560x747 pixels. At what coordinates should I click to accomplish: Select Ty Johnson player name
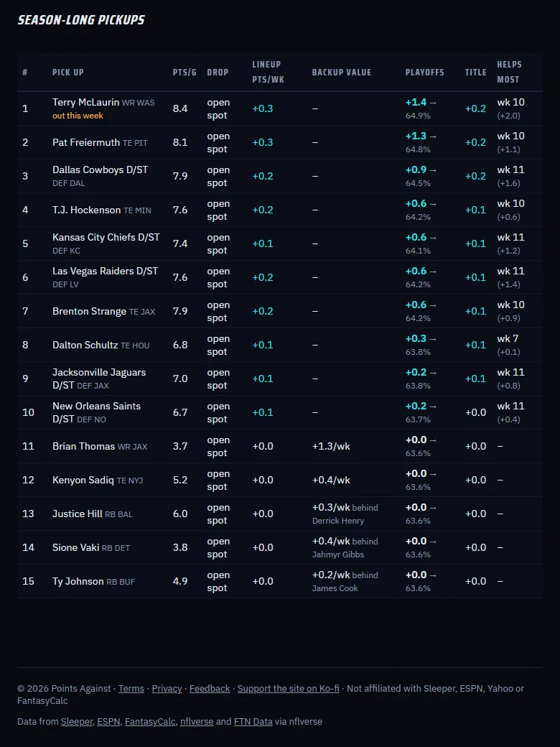pyautogui.click(x=78, y=581)
